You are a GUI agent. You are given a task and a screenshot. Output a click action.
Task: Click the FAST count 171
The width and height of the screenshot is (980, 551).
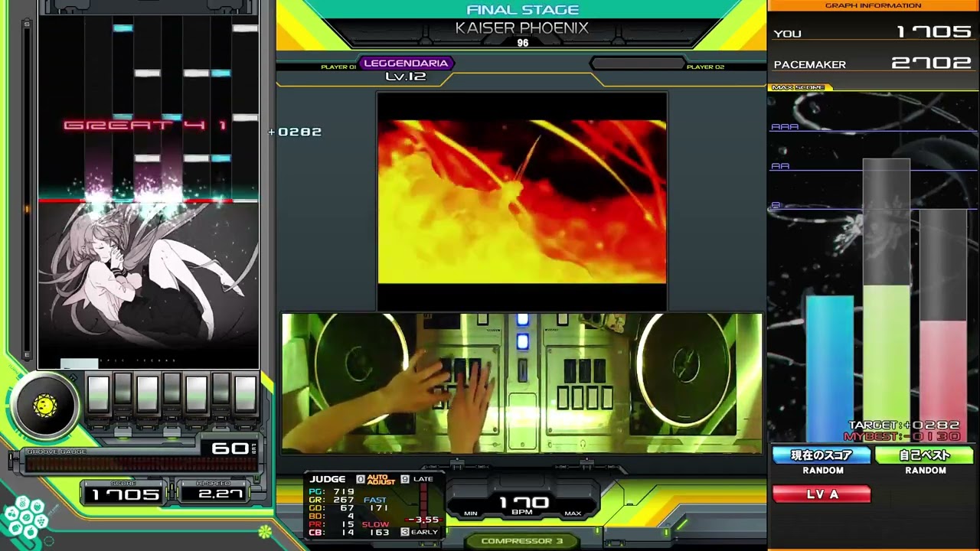click(379, 508)
